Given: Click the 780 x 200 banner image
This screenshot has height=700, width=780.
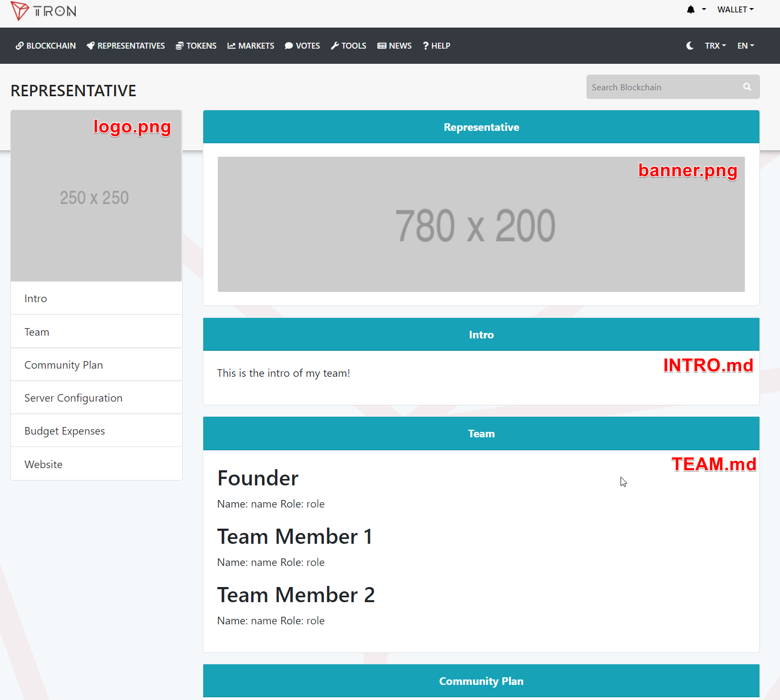Looking at the screenshot, I should pyautogui.click(x=481, y=224).
